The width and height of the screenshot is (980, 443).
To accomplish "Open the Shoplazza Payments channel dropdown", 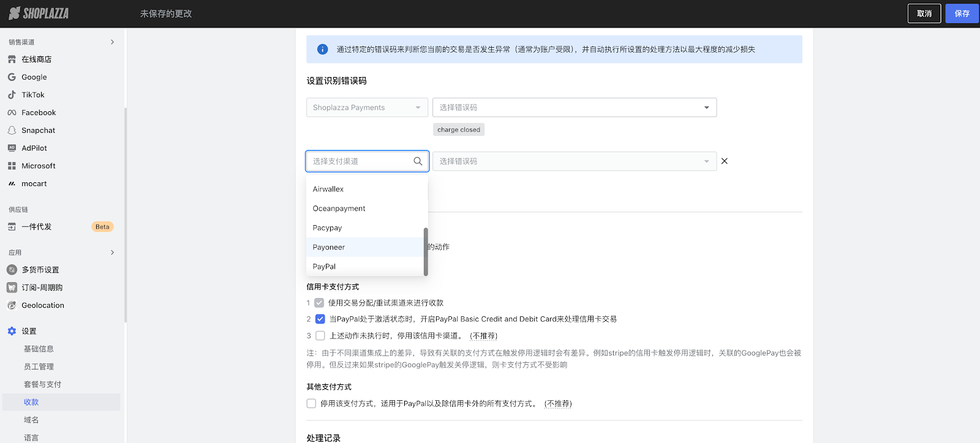I will (367, 108).
